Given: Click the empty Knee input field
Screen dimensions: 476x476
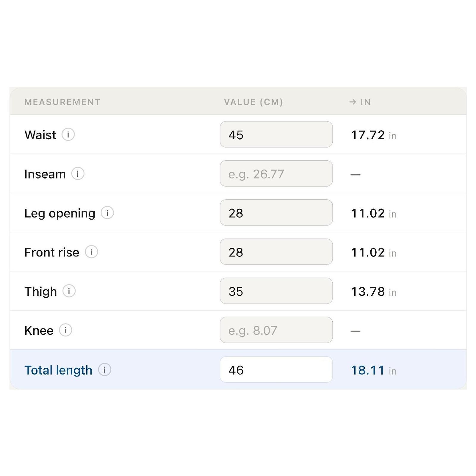Looking at the screenshot, I should [x=276, y=330].
